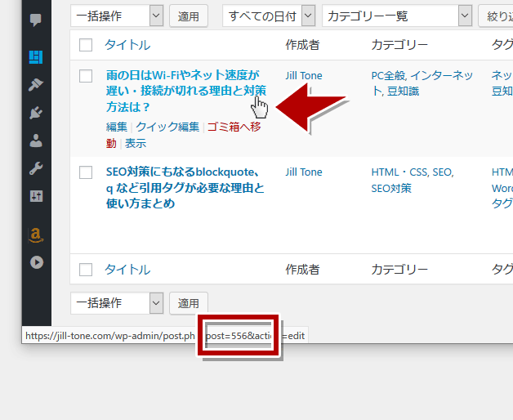Open the bottom 一括操作 bulk actions dropdown
Viewport: 513px width, 420px height.
pyautogui.click(x=117, y=303)
